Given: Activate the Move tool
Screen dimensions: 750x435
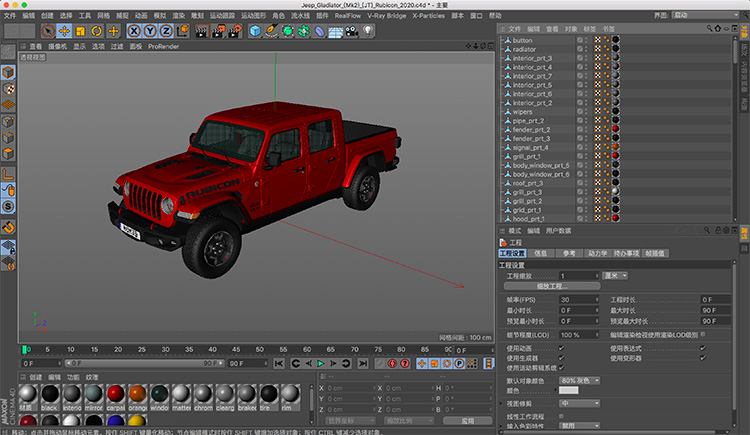Looking at the screenshot, I should pos(64,31).
